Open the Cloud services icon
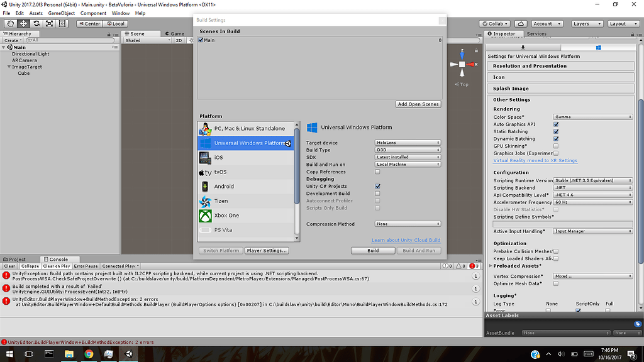644x362 pixels. point(520,24)
